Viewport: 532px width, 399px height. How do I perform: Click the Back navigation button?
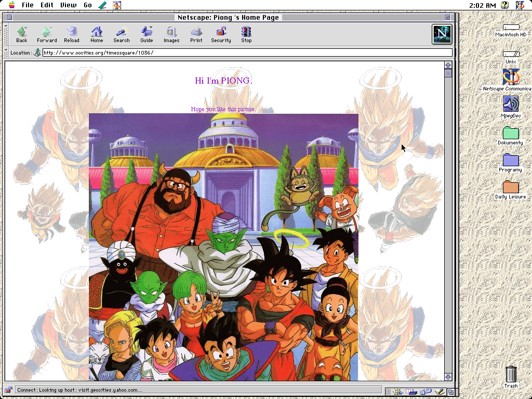21,34
